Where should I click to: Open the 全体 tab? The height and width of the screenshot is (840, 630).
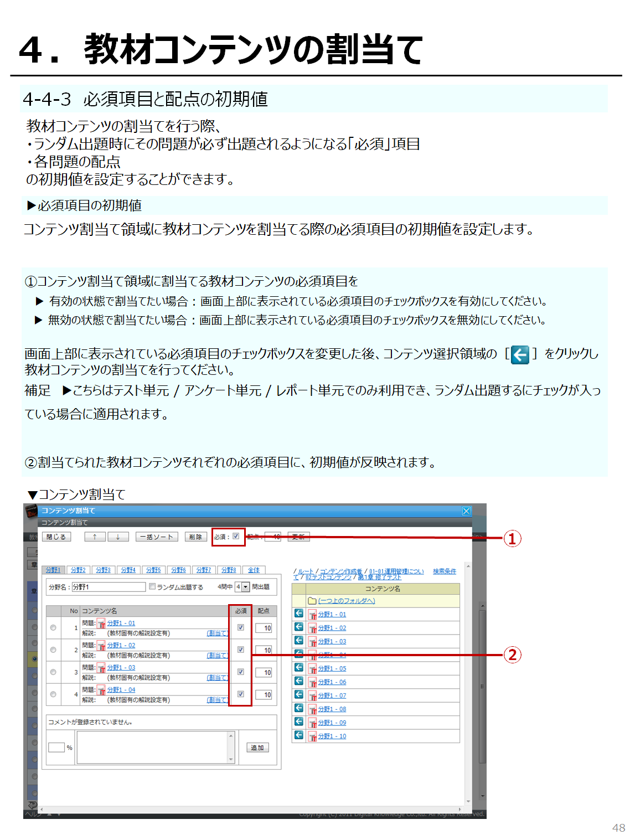click(x=254, y=570)
